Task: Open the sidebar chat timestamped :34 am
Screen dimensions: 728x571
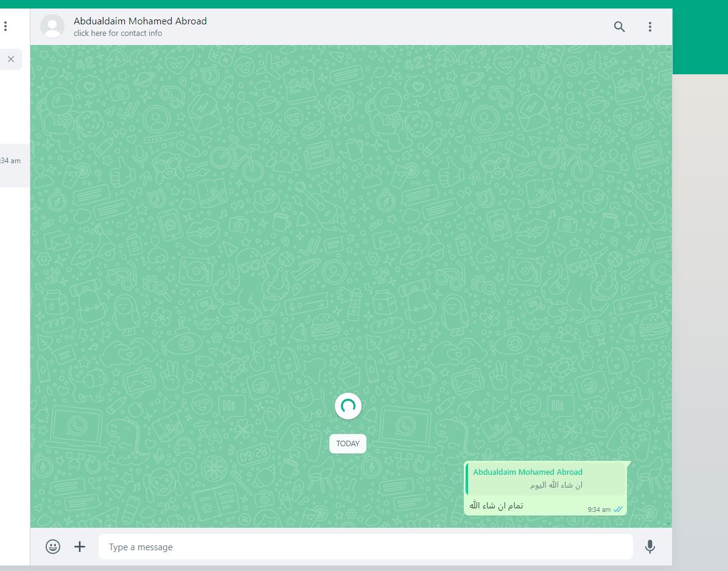Action: coord(15,165)
